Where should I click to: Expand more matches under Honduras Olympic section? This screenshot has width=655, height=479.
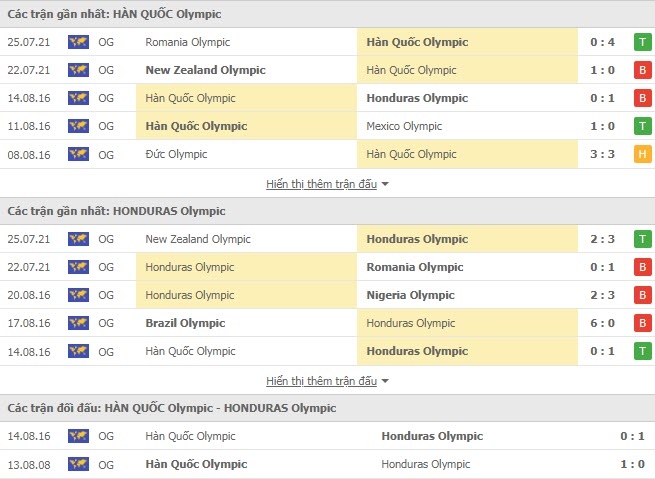[x=321, y=381]
